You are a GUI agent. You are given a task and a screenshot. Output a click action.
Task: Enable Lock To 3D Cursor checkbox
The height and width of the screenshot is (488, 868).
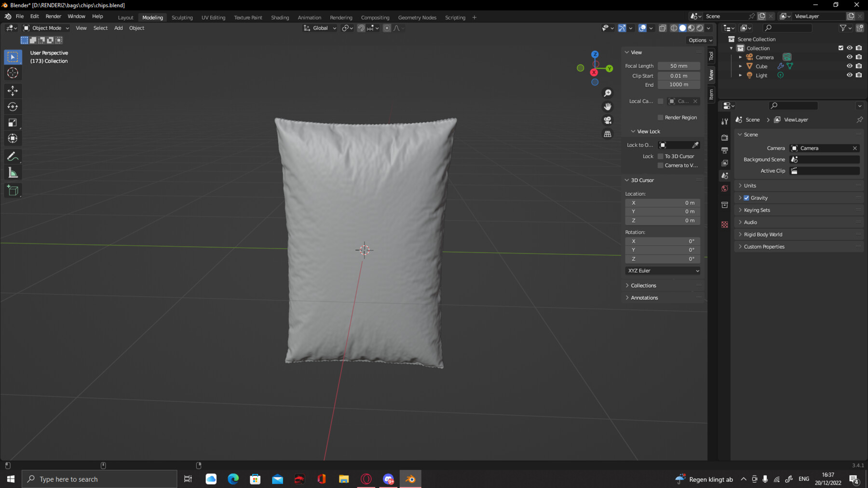tap(661, 156)
